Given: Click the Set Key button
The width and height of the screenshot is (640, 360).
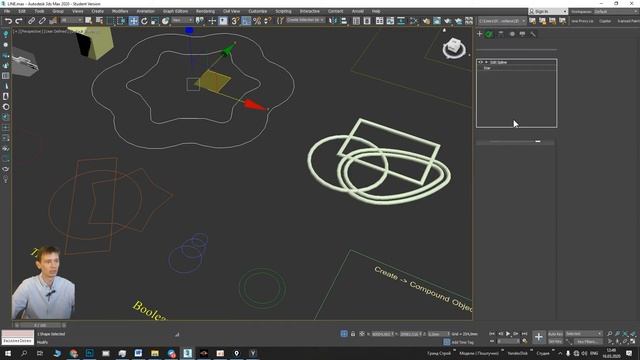Looking at the screenshot, I should click(555, 341).
